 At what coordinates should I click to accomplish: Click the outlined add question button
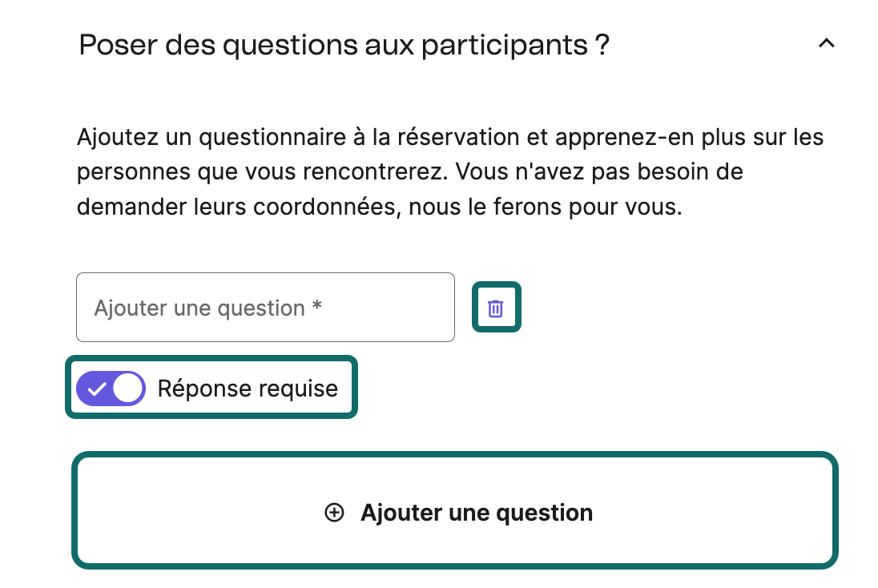tap(456, 510)
